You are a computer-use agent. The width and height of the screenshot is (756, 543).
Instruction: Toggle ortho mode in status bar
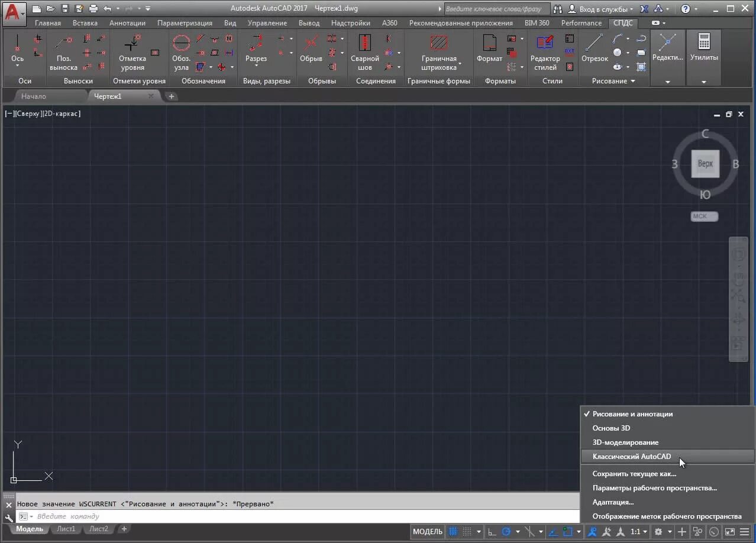(x=492, y=532)
